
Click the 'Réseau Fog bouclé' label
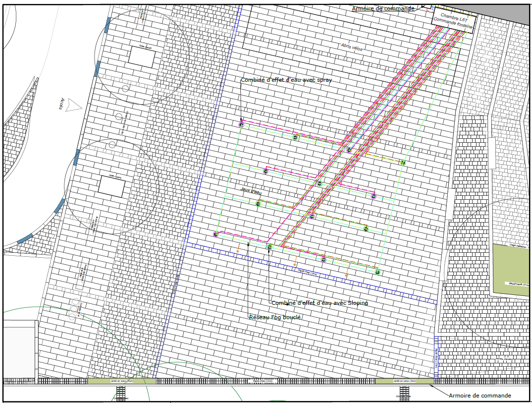tap(275, 317)
